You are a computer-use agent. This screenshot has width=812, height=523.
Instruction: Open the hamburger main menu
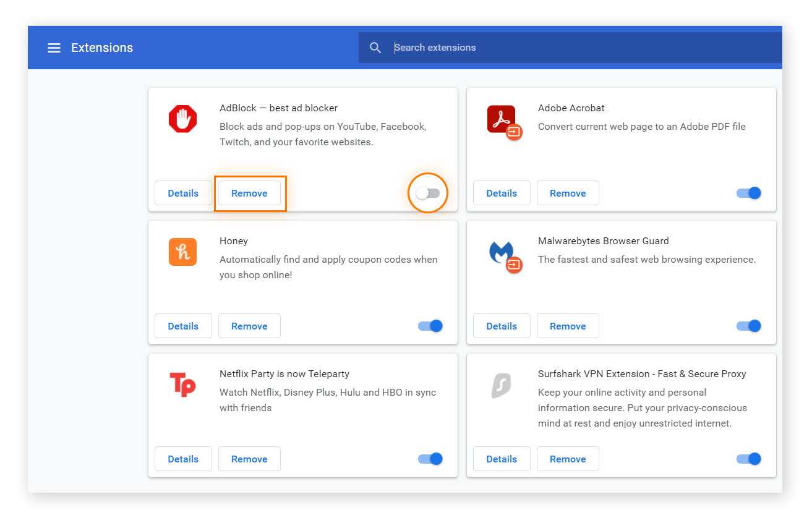point(54,48)
